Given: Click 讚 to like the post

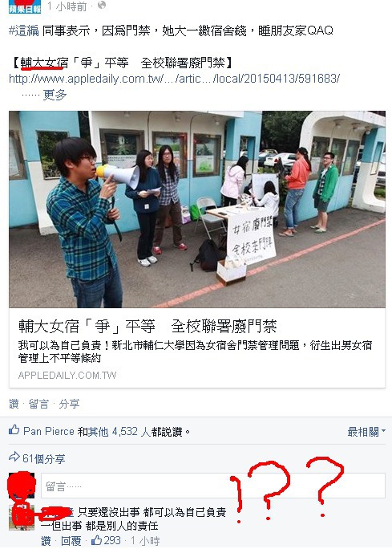Looking at the screenshot, I should (x=14, y=404).
